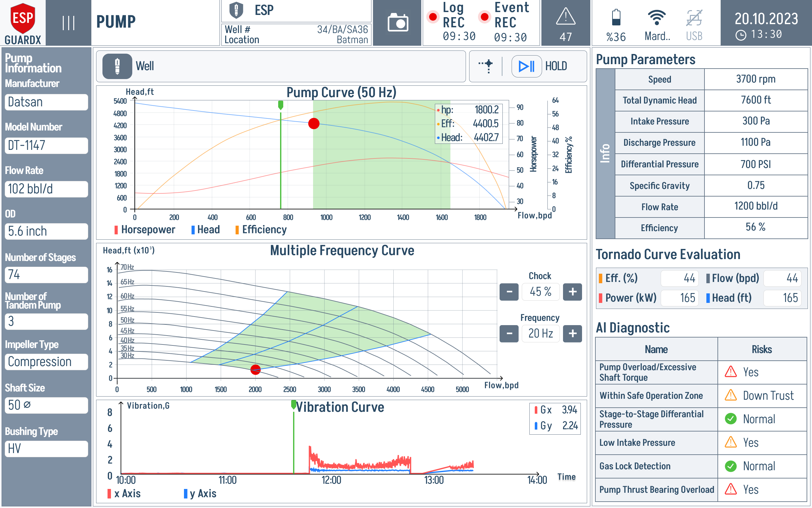Check the battery status icon
This screenshot has width=812, height=508.
616,17
